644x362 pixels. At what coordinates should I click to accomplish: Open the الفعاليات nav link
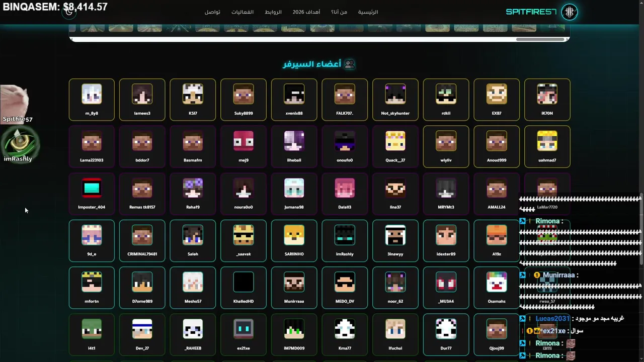243,12
